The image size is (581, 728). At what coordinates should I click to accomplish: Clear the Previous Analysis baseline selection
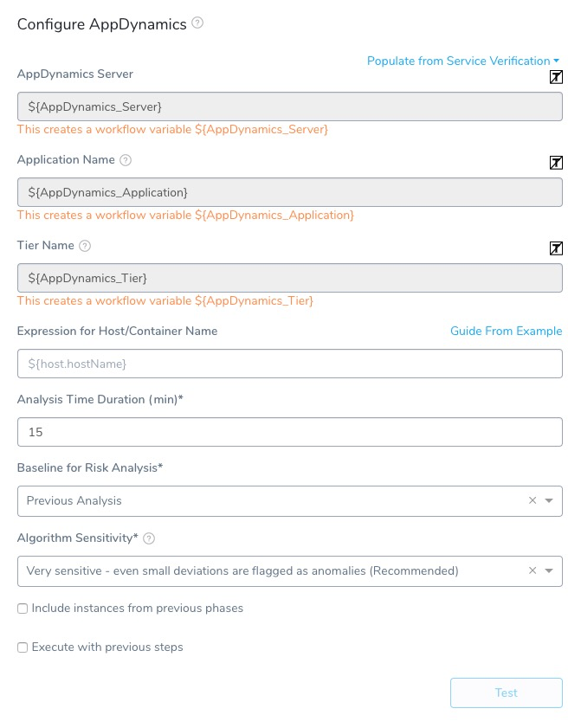coord(533,500)
